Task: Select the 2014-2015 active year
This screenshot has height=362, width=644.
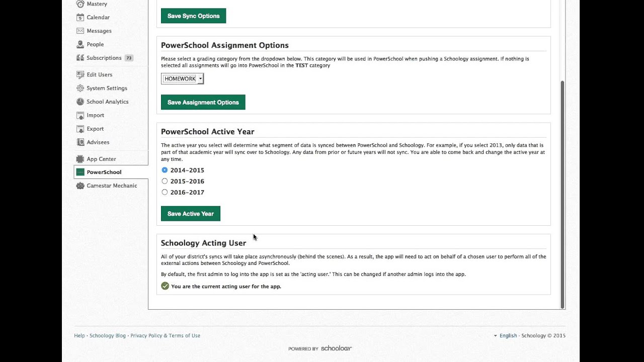Action: point(165,170)
